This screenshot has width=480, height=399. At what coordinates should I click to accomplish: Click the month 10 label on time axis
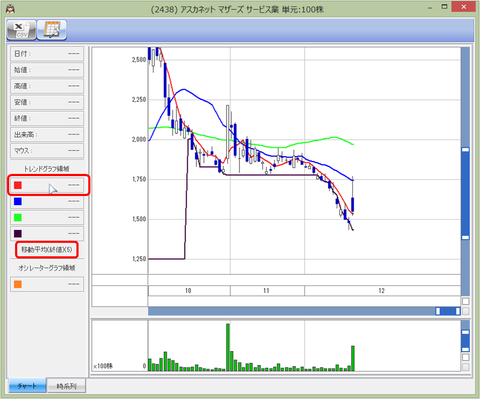(188, 291)
